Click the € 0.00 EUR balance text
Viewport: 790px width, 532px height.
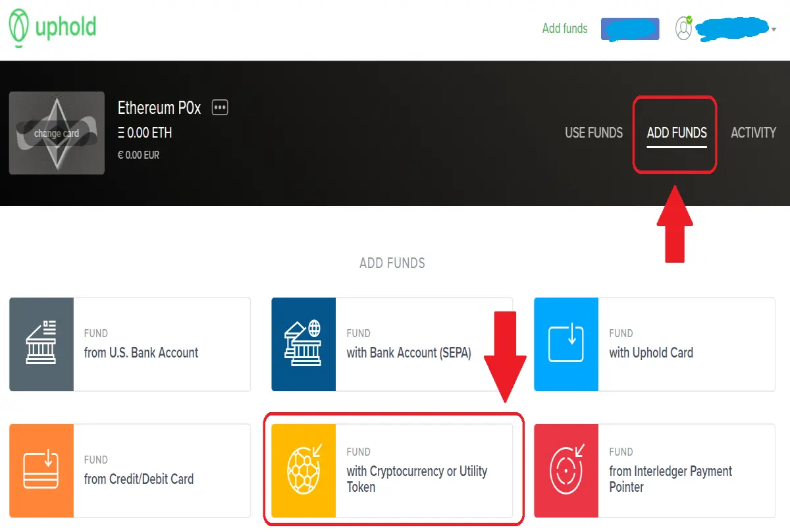point(138,155)
